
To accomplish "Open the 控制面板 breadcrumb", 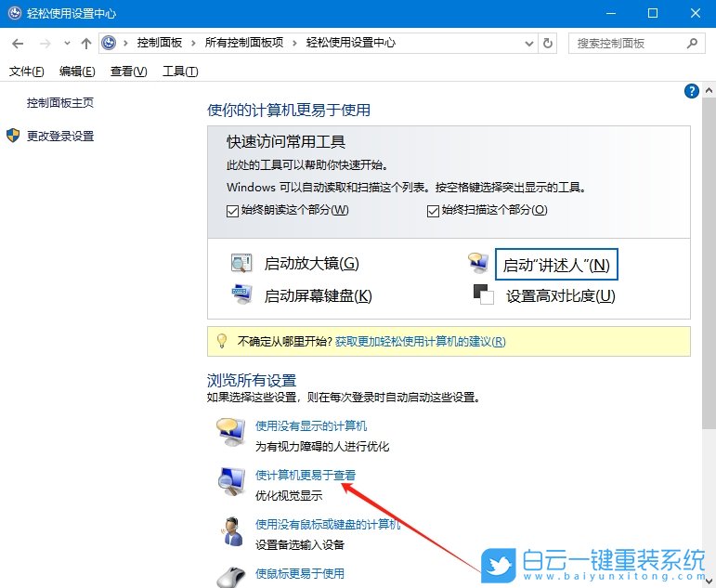I will click(x=160, y=43).
